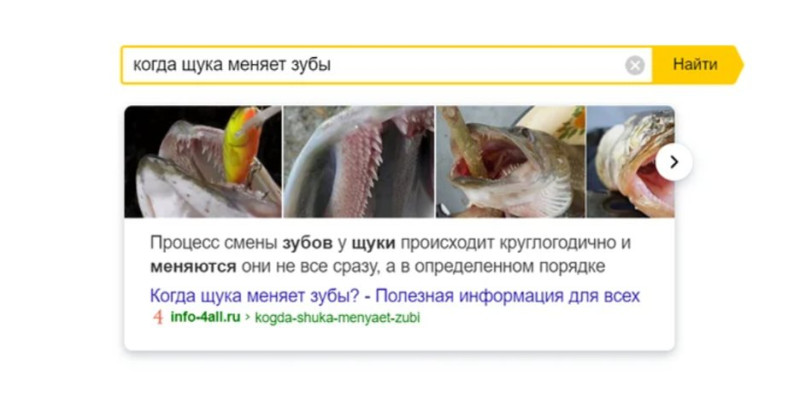800x404 pixels.
Task: Open the "Когда щука меняет зубы?" result title
Action: tap(394, 295)
